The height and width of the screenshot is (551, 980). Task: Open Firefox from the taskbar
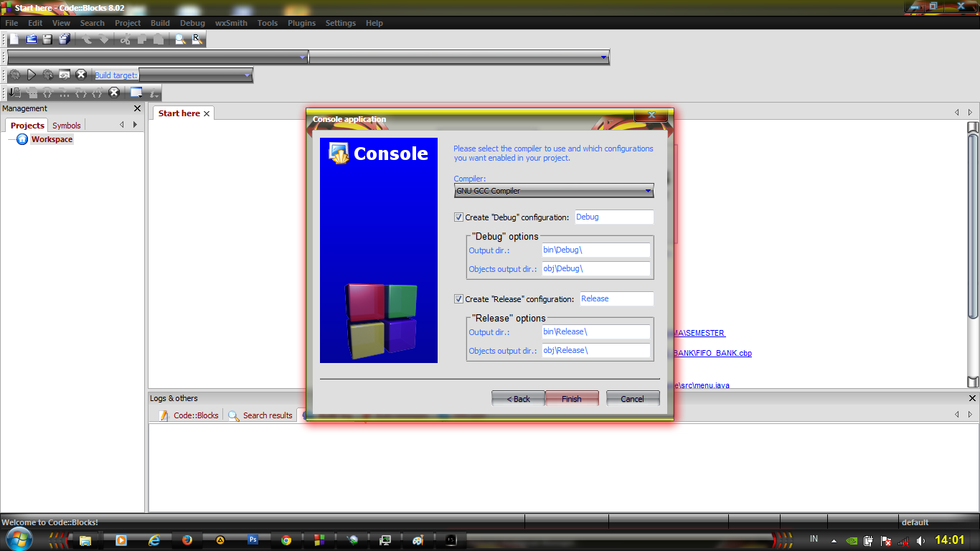click(x=187, y=540)
